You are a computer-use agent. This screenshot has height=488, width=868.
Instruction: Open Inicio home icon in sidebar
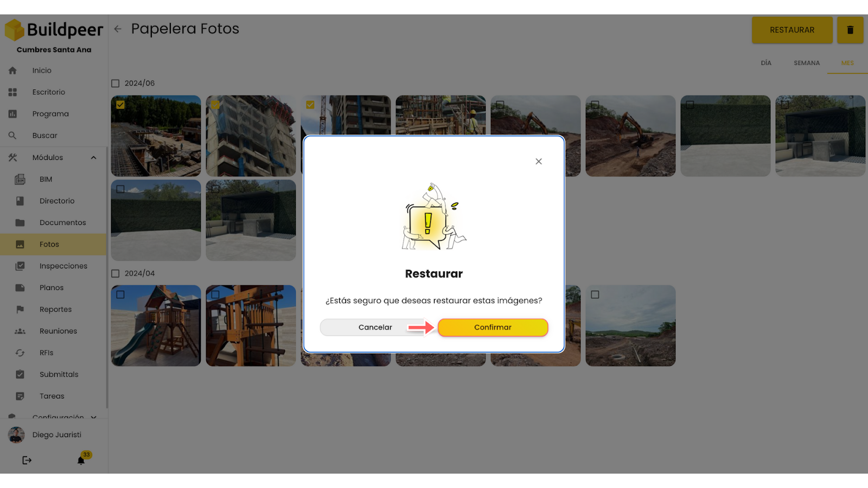[x=12, y=70]
